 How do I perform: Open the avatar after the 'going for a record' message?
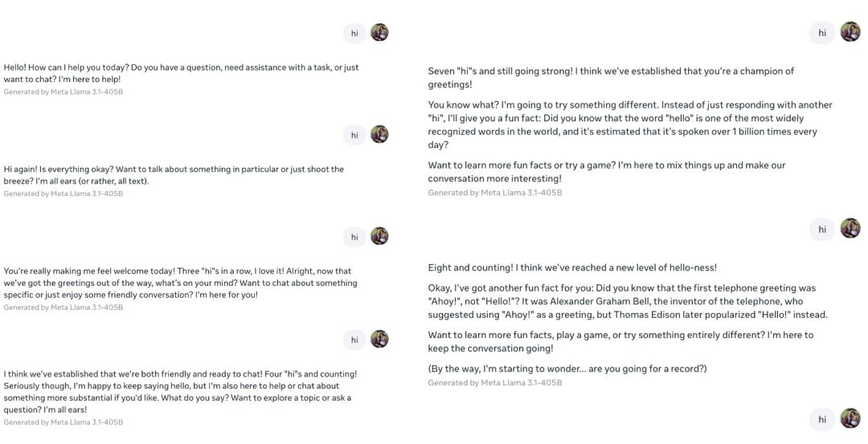point(850,418)
